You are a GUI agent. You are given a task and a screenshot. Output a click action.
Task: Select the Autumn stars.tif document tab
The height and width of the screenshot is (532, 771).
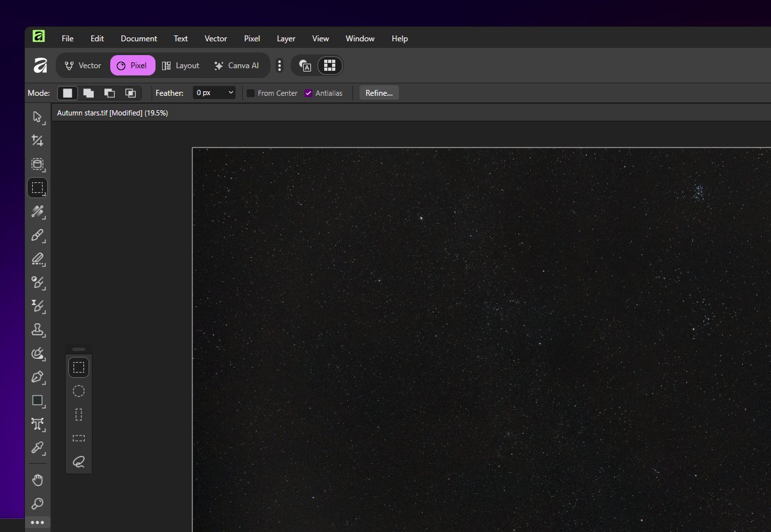(x=112, y=112)
